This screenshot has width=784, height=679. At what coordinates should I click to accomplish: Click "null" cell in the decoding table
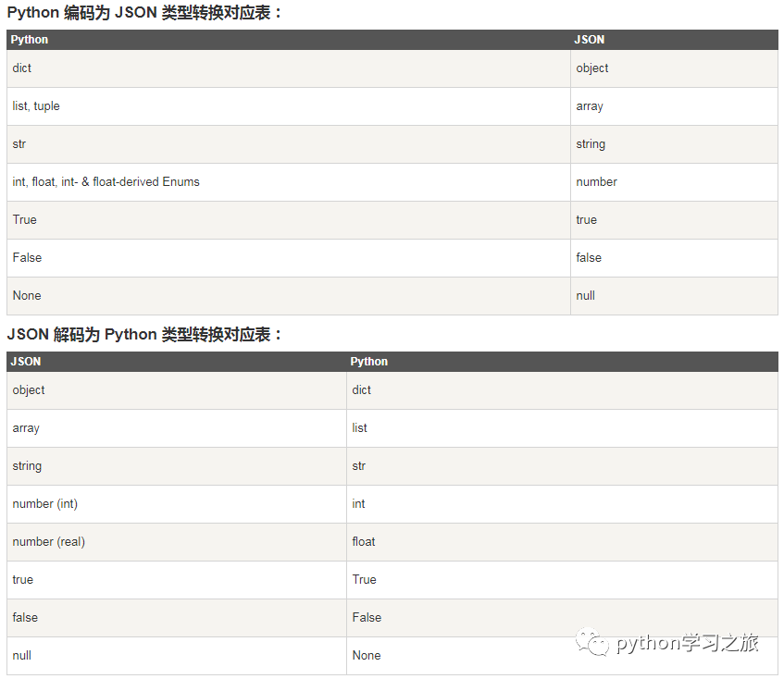tap(177, 656)
